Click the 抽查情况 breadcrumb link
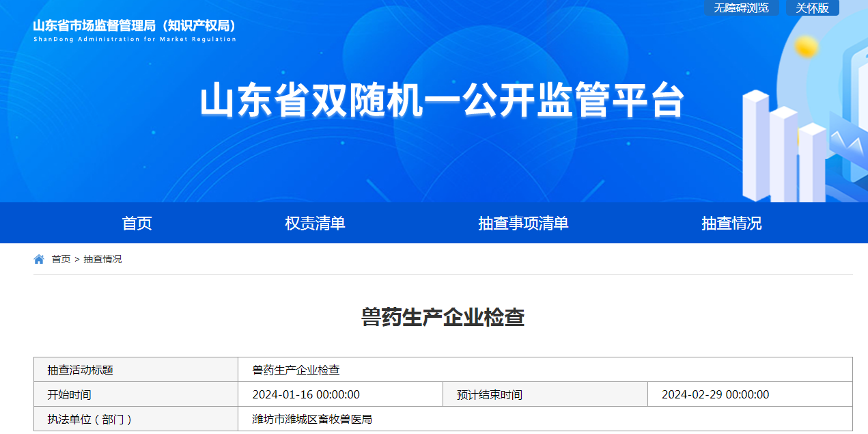This screenshot has width=868, height=434. click(102, 259)
